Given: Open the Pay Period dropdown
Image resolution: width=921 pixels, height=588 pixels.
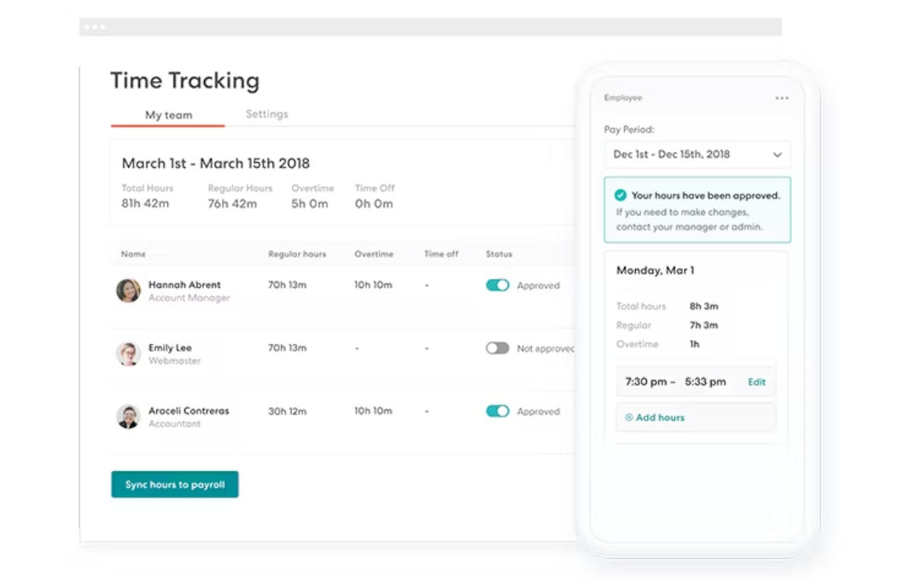Looking at the screenshot, I should click(x=696, y=154).
